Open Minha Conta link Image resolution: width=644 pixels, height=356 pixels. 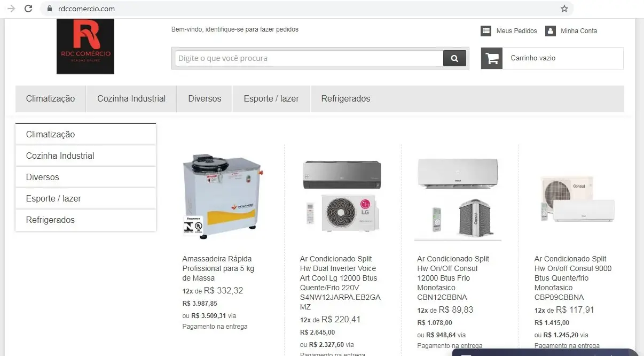click(x=579, y=30)
